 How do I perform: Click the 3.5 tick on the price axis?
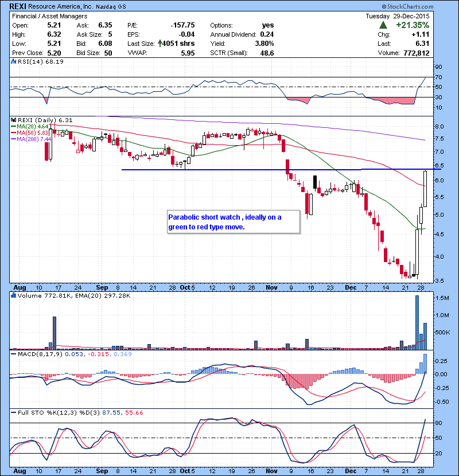tap(439, 281)
